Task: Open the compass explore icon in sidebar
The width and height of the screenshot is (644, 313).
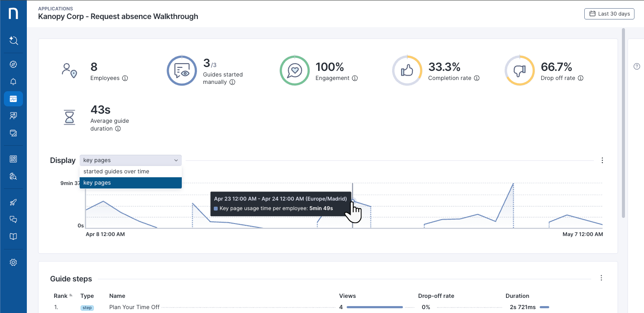Action: pyautogui.click(x=13, y=64)
